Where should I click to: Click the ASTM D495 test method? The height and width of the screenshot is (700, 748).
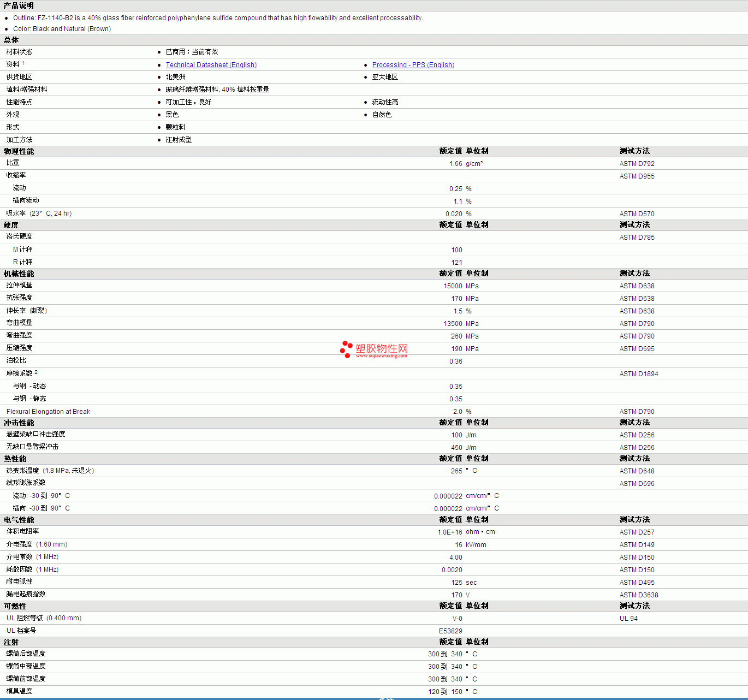click(x=637, y=583)
